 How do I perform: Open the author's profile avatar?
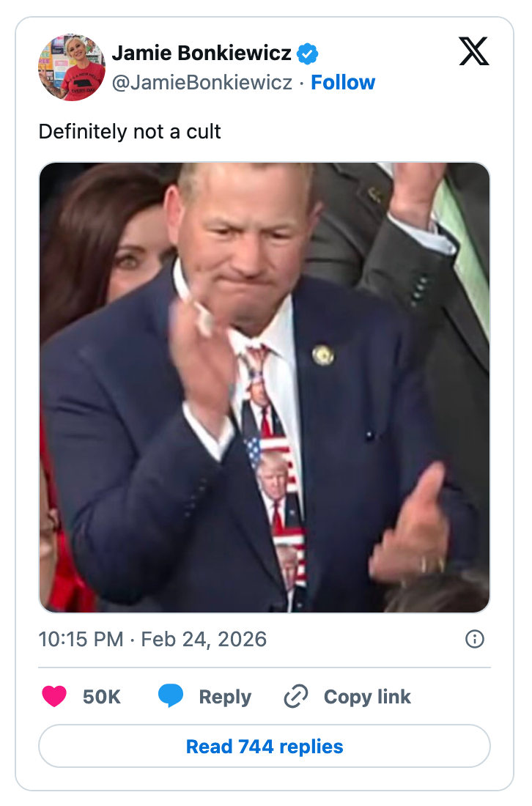pos(72,67)
